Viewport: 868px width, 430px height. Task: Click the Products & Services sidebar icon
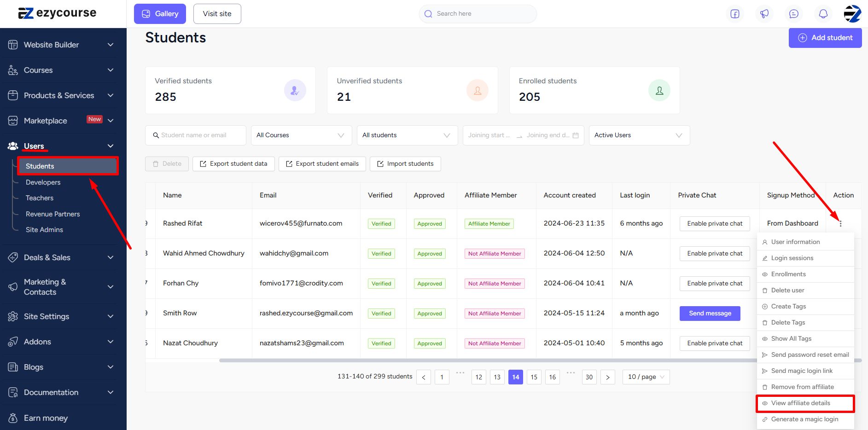(13, 95)
